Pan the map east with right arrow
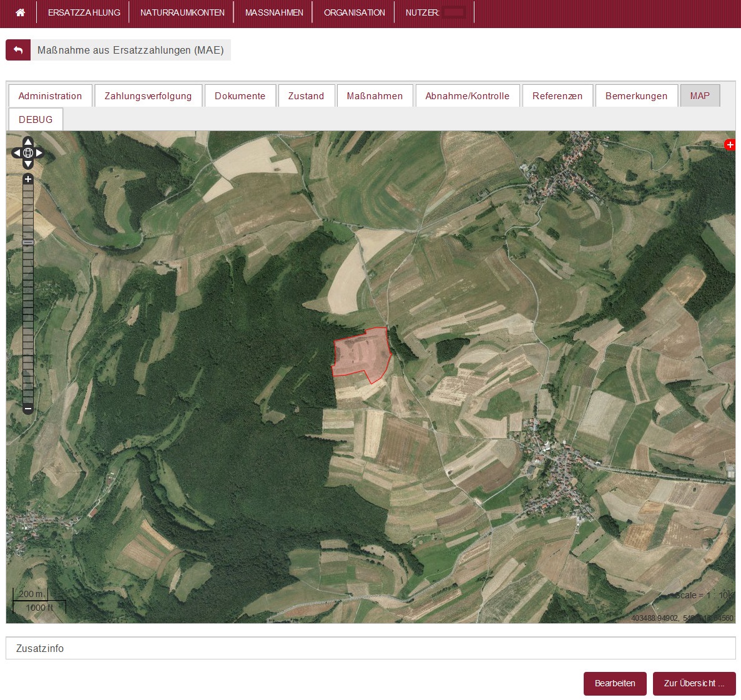The width and height of the screenshot is (741, 700). point(39,153)
